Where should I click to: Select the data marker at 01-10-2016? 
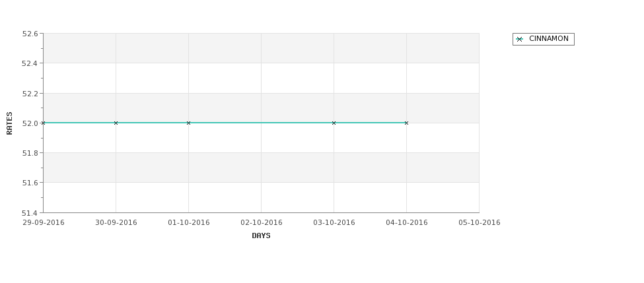click(188, 123)
